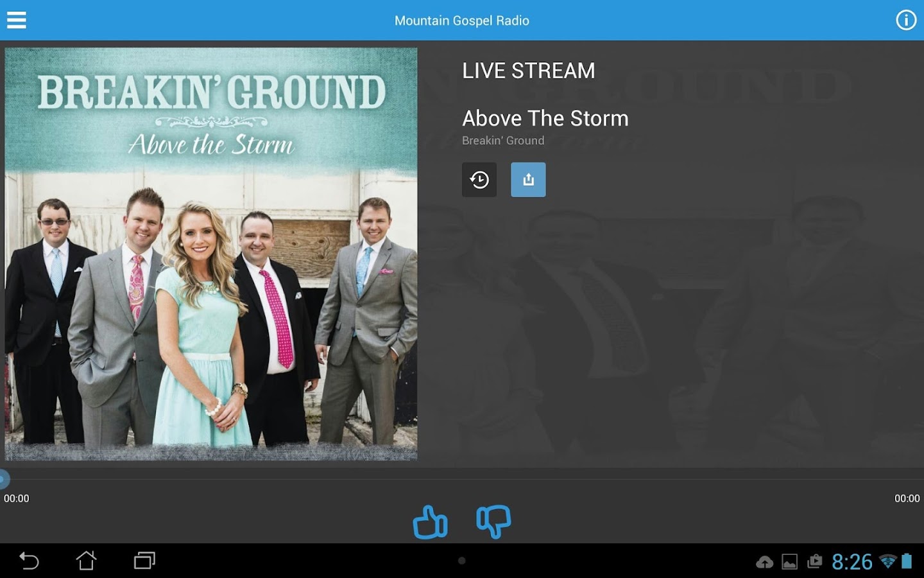Share the current song
This screenshot has height=578, width=924.
point(528,180)
